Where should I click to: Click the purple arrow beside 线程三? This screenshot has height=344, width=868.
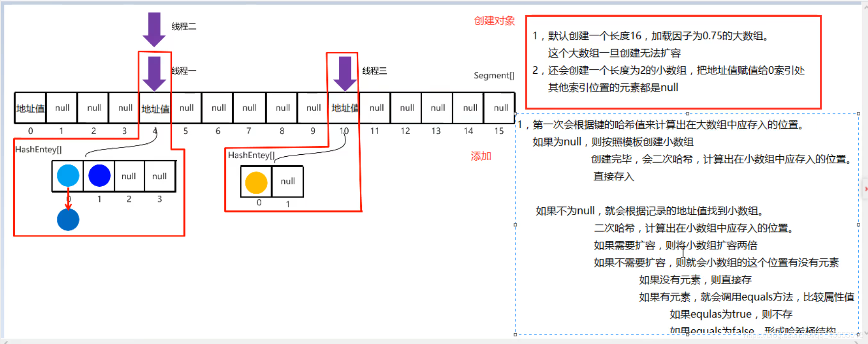345,74
